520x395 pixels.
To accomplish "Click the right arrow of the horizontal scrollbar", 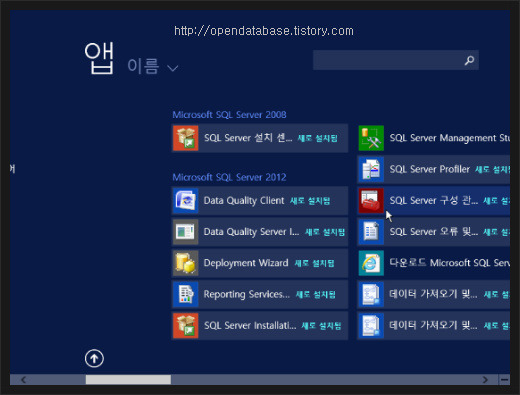I will 485,380.
